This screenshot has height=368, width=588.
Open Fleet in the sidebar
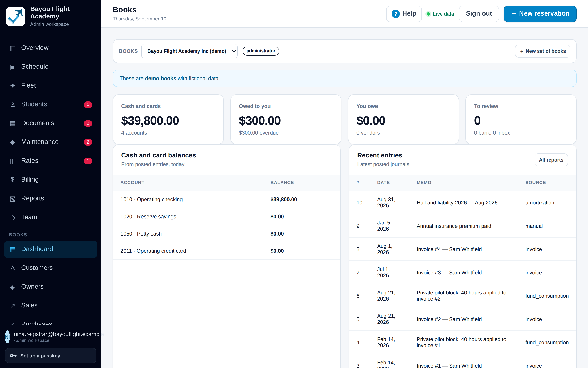(x=51, y=85)
